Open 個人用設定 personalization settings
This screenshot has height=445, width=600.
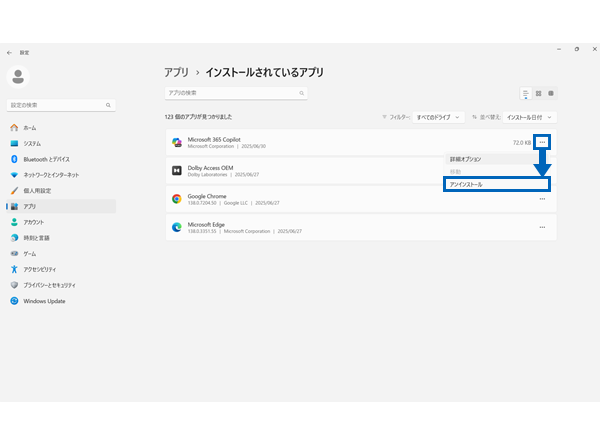click(37, 190)
